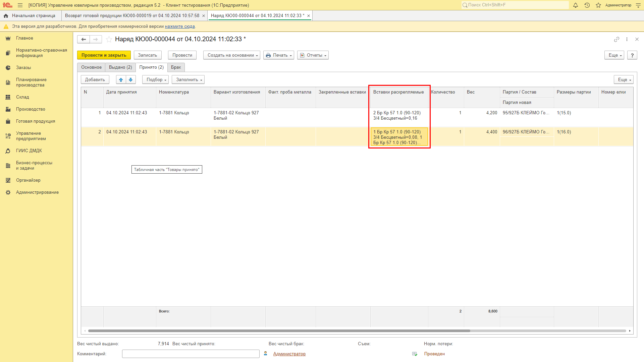The height and width of the screenshot is (362, 644).
Task: Follow the нажмите сюда link
Action: pos(180,26)
